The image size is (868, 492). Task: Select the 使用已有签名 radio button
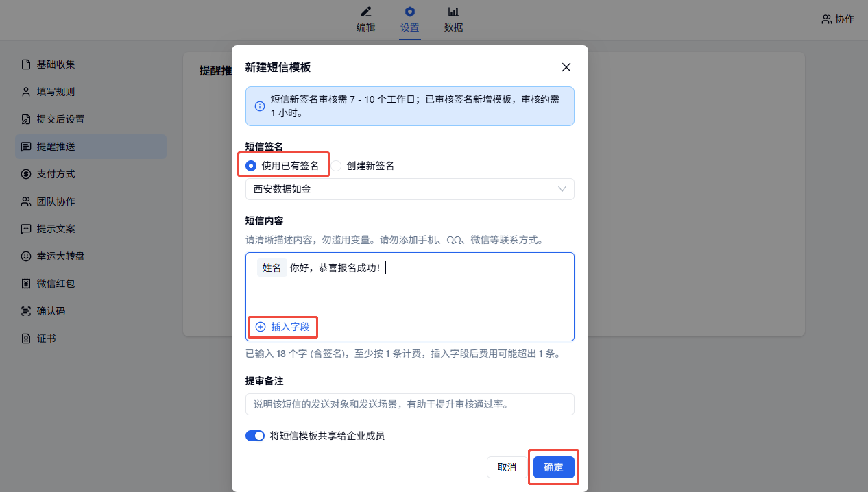251,165
